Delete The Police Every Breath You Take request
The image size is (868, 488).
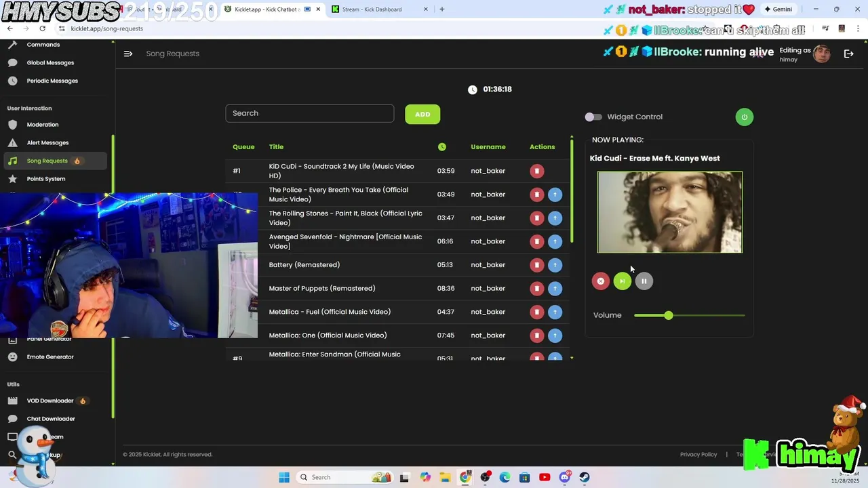point(536,195)
